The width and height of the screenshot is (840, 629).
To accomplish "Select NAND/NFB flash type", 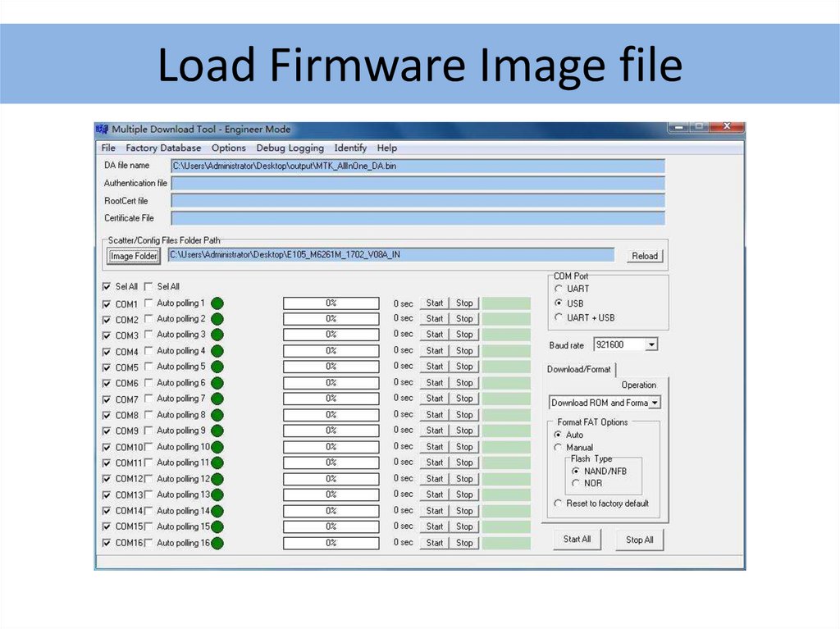I will (575, 471).
